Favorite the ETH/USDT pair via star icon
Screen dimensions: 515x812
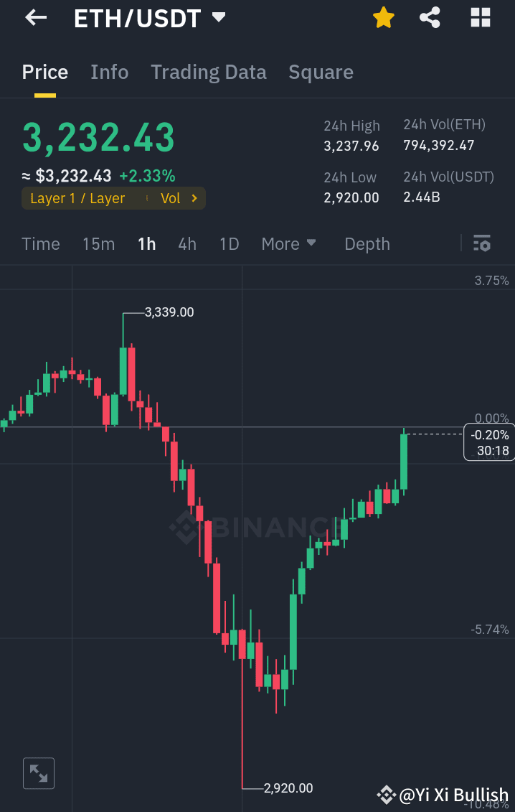(384, 17)
